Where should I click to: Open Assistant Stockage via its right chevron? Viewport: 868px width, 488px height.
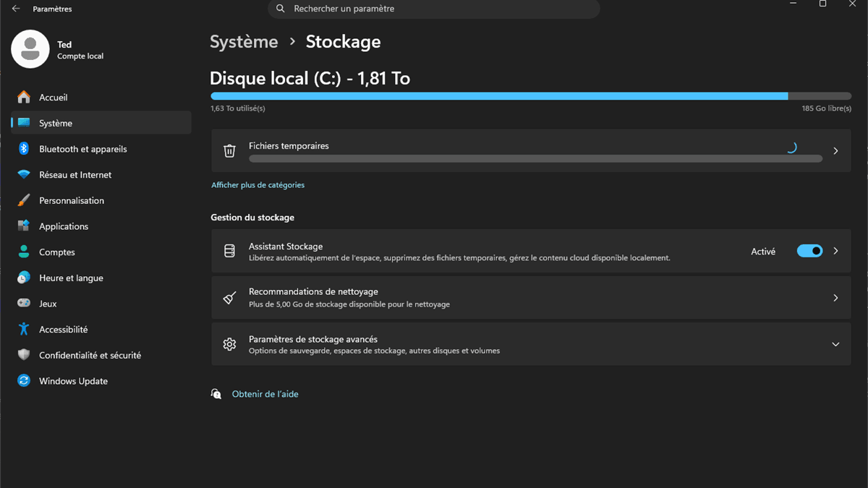tap(835, 251)
